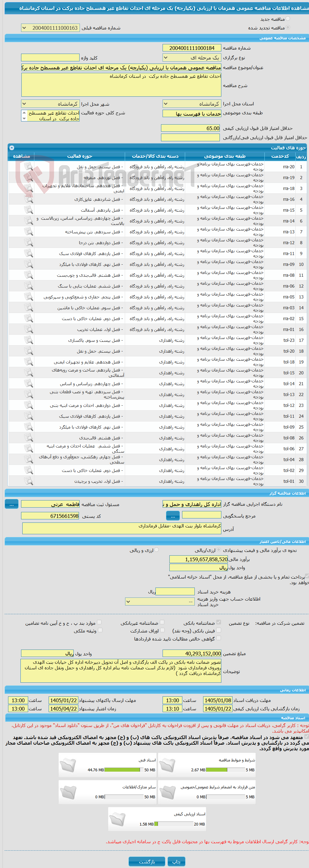Click the شرایط و ضوابط مناقصه progress bar
The width and height of the screenshot is (309, 868).
pos(225,769)
